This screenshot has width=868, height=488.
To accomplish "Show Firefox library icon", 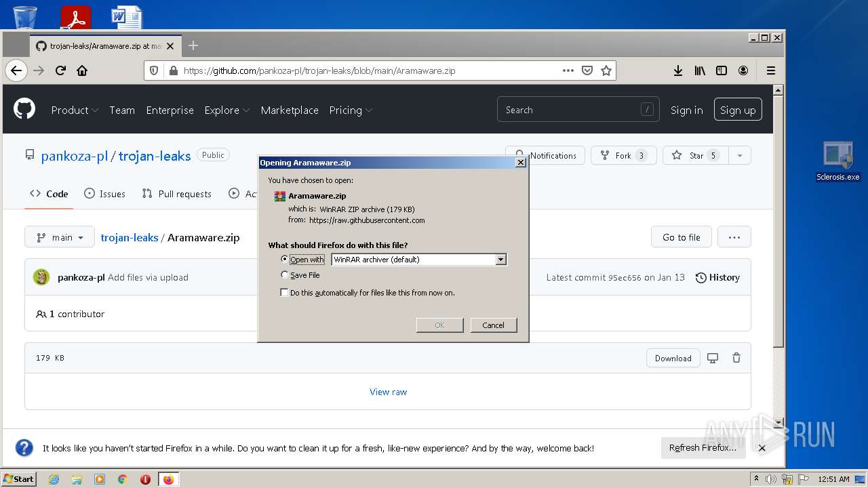I will pos(700,70).
